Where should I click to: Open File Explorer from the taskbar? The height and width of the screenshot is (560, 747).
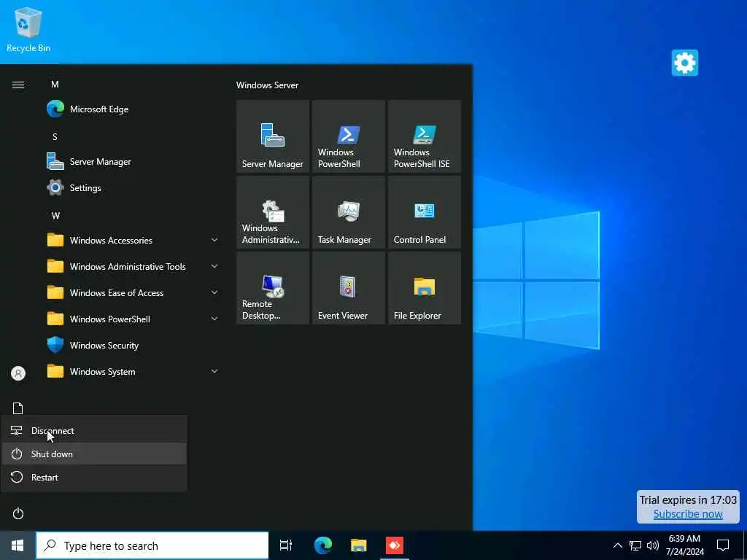(x=359, y=545)
